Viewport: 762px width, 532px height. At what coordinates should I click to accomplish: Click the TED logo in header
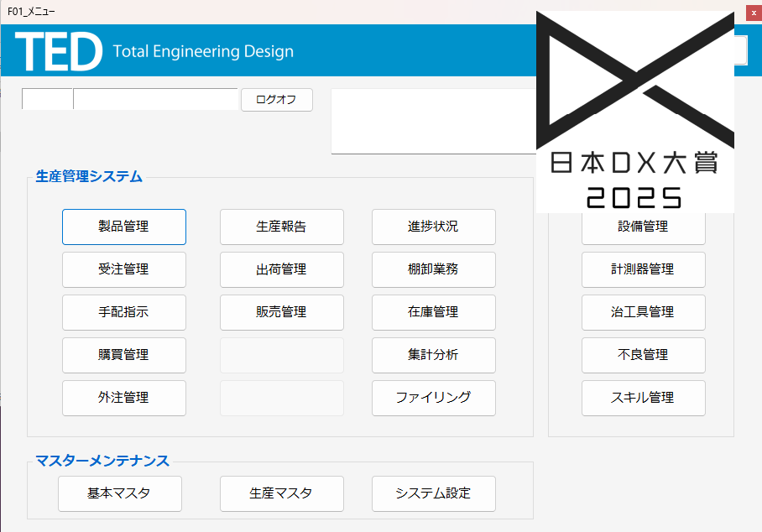(59, 51)
